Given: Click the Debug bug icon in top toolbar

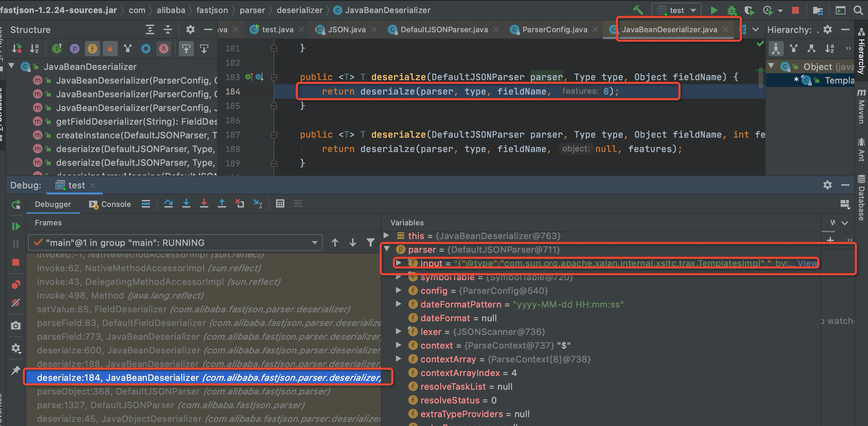Looking at the screenshot, I should pos(732,10).
